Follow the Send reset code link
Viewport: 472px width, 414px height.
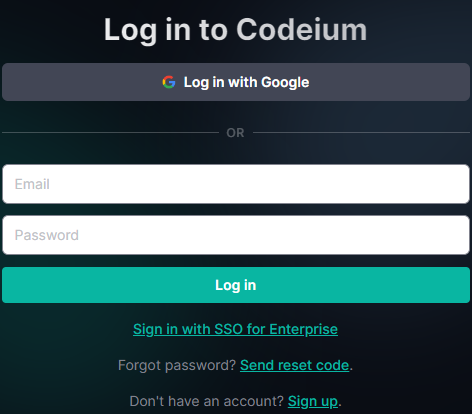tap(294, 365)
